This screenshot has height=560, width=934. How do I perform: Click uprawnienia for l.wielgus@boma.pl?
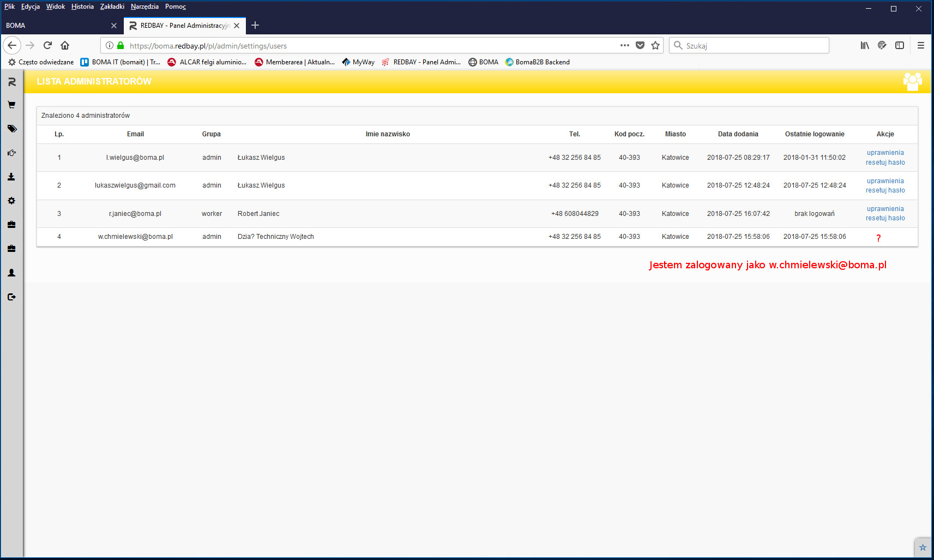(885, 153)
